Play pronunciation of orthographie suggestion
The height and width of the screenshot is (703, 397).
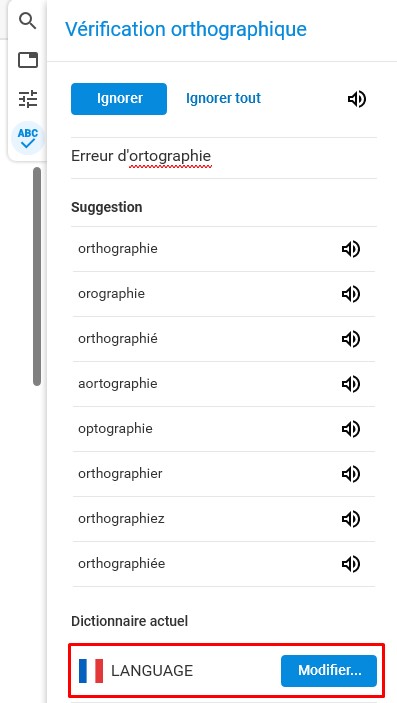351,249
